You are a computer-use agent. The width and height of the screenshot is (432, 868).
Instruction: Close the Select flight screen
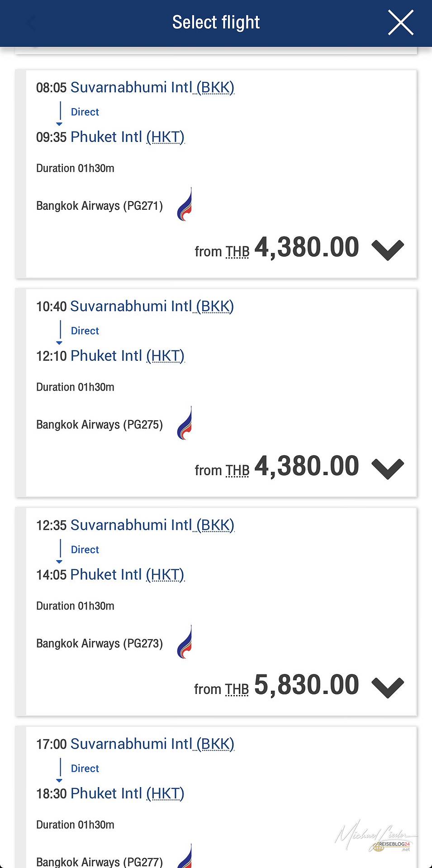(400, 23)
